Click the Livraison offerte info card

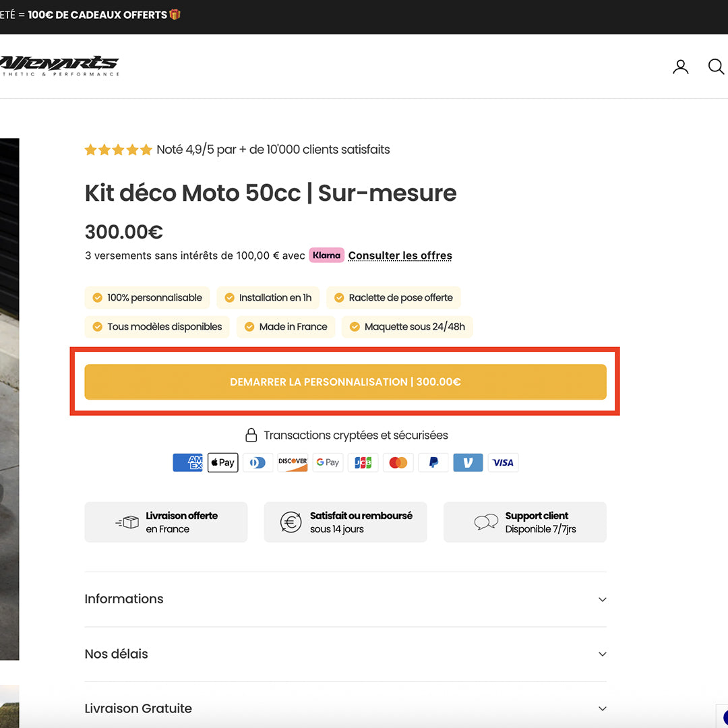point(166,522)
